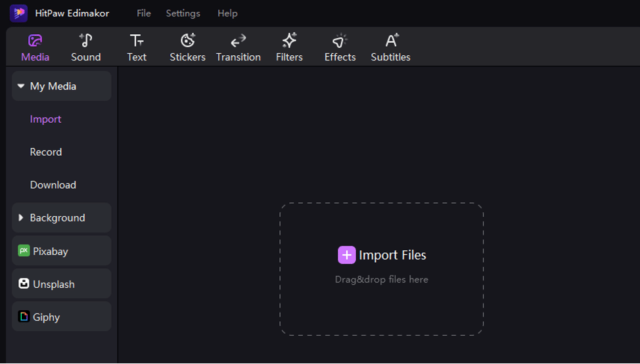Open the Subtitles panel icon
640x364 pixels.
coord(391,41)
